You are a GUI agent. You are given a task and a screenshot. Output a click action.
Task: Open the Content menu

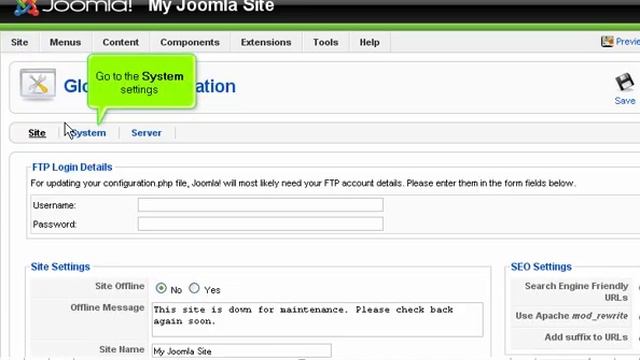(x=120, y=42)
